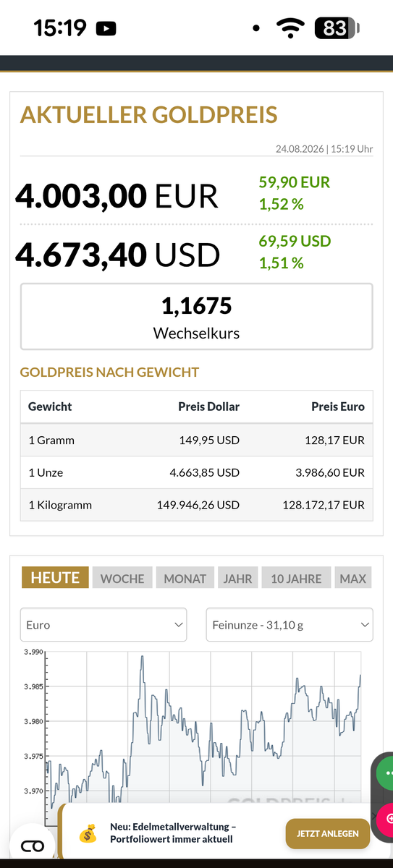The image size is (393, 868).
Task: Show the MAX chart range
Action: [x=353, y=578]
